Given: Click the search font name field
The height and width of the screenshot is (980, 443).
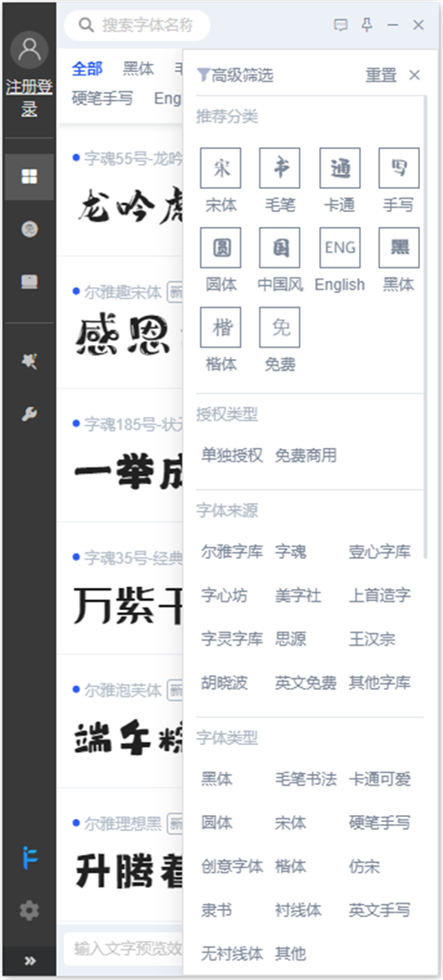Looking at the screenshot, I should click(x=137, y=25).
